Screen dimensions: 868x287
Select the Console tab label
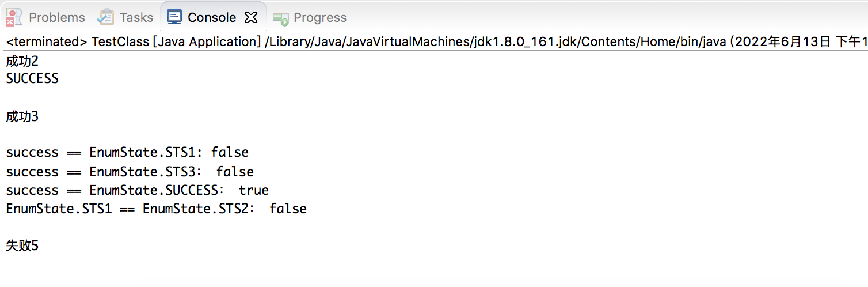click(x=212, y=17)
